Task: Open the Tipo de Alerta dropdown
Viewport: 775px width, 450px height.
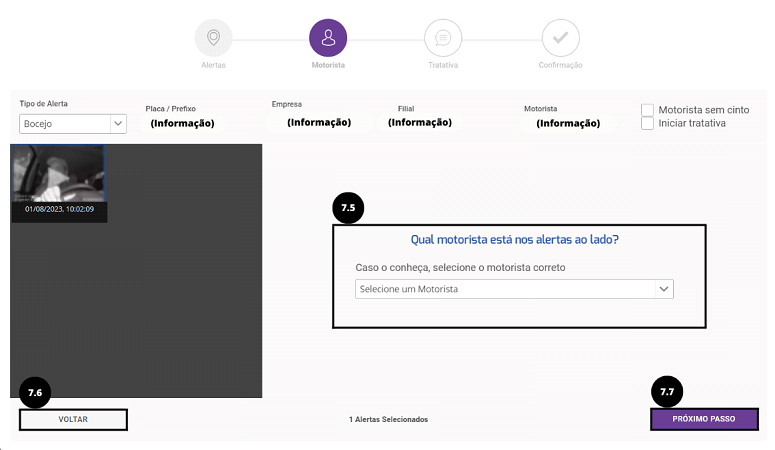Action: (x=73, y=124)
